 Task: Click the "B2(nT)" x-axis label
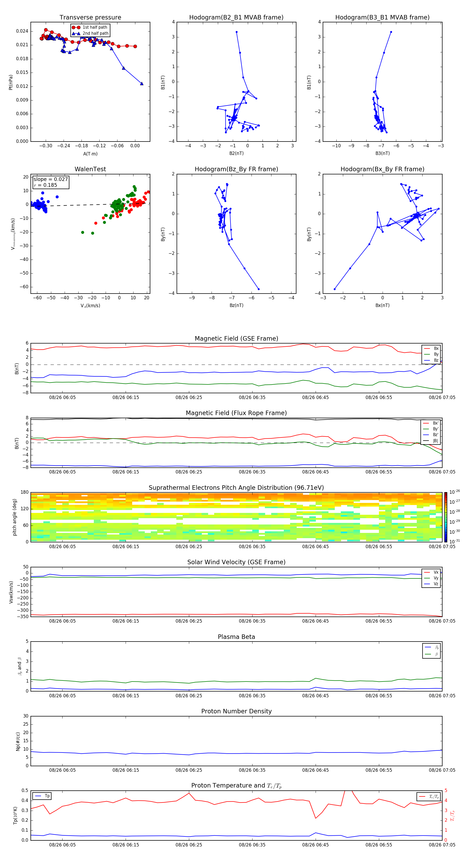click(x=236, y=153)
